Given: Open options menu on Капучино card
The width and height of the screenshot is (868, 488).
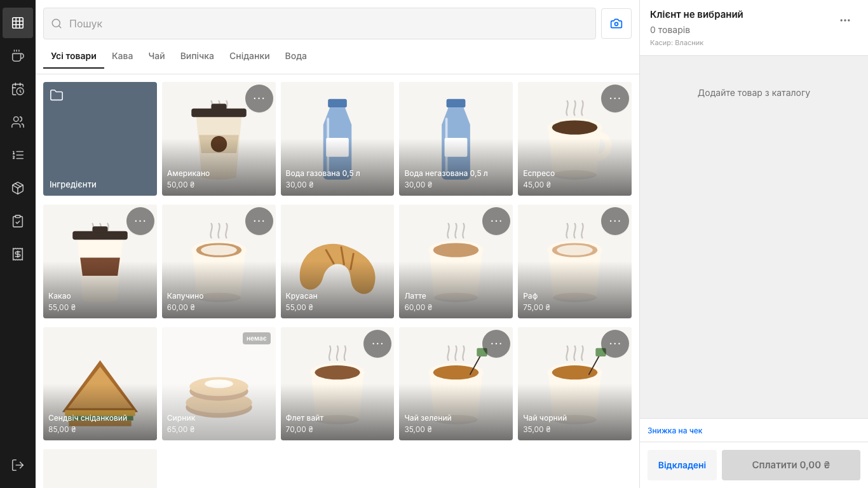Looking at the screenshot, I should click(x=259, y=221).
